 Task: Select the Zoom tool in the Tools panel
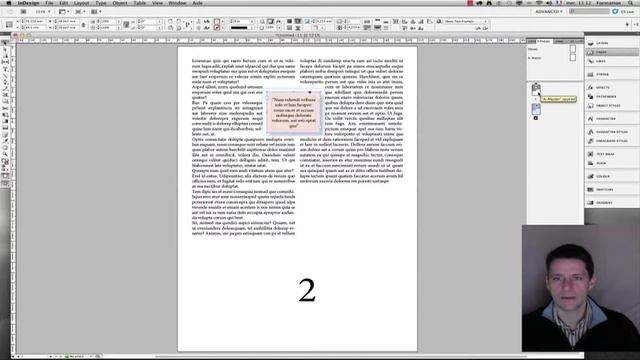tap(5, 153)
